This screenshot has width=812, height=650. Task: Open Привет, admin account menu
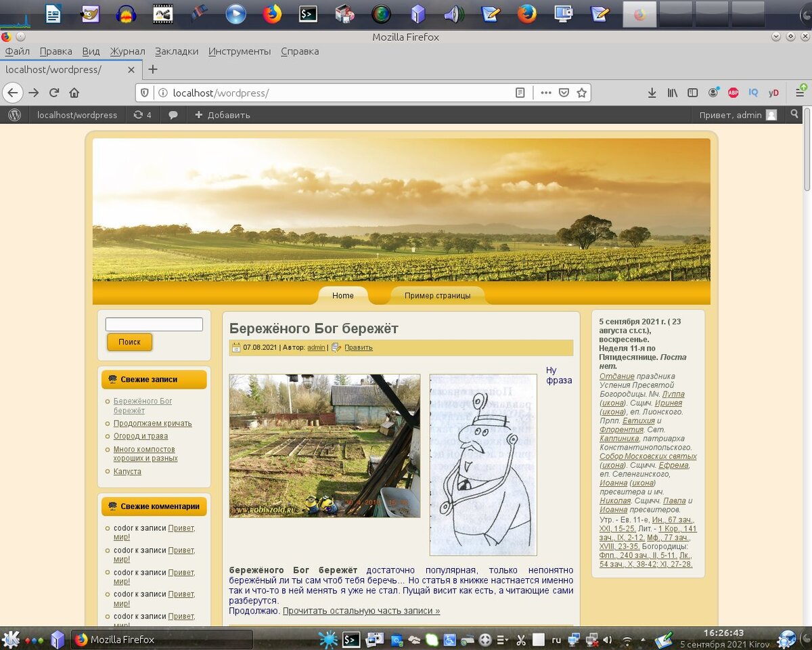[738, 115]
